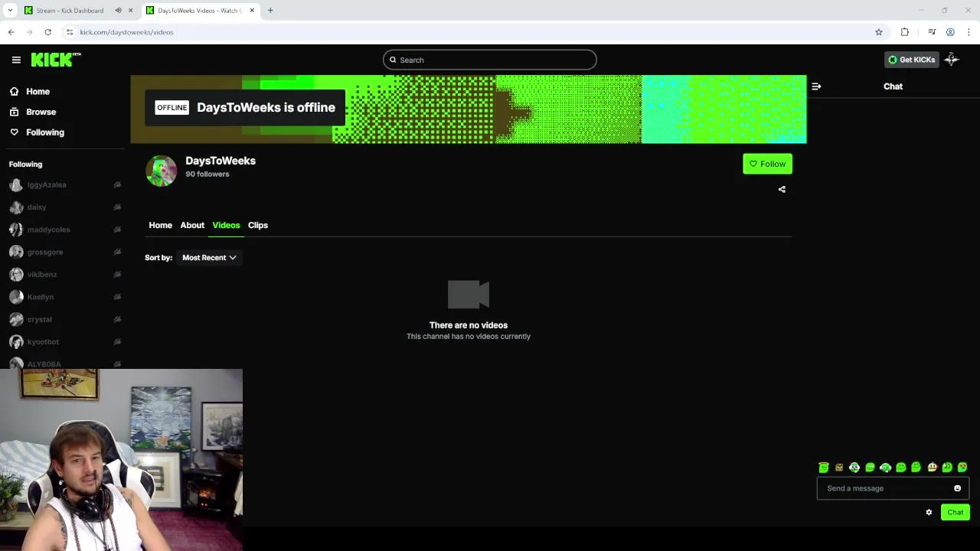Open a new browser tab
This screenshot has width=980, height=551.
270,11
